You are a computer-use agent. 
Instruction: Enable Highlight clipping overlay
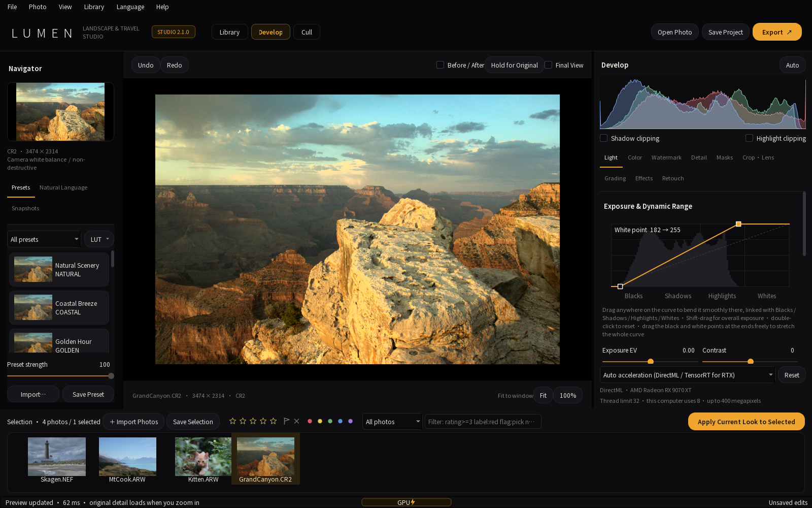pyautogui.click(x=749, y=138)
